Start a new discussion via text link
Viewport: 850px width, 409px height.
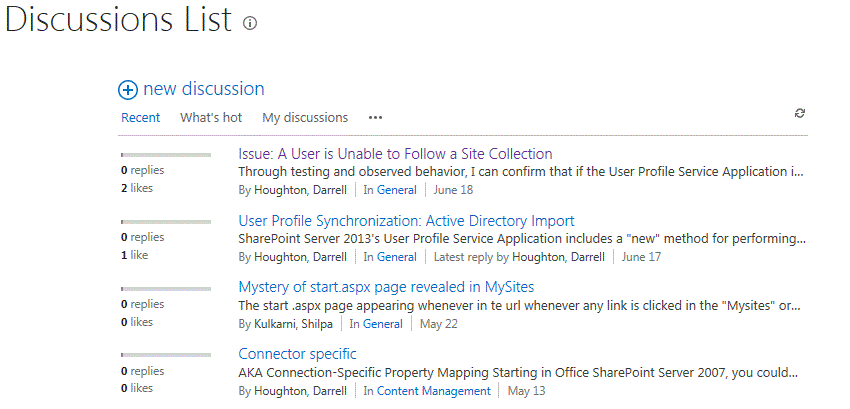point(204,89)
